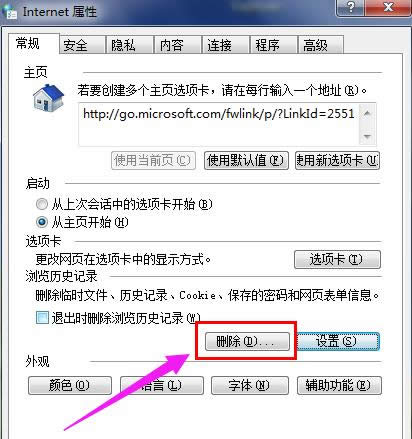Select 从主页开始 radio option
Image resolution: width=412 pixels, height=439 pixels.
[x=42, y=222]
